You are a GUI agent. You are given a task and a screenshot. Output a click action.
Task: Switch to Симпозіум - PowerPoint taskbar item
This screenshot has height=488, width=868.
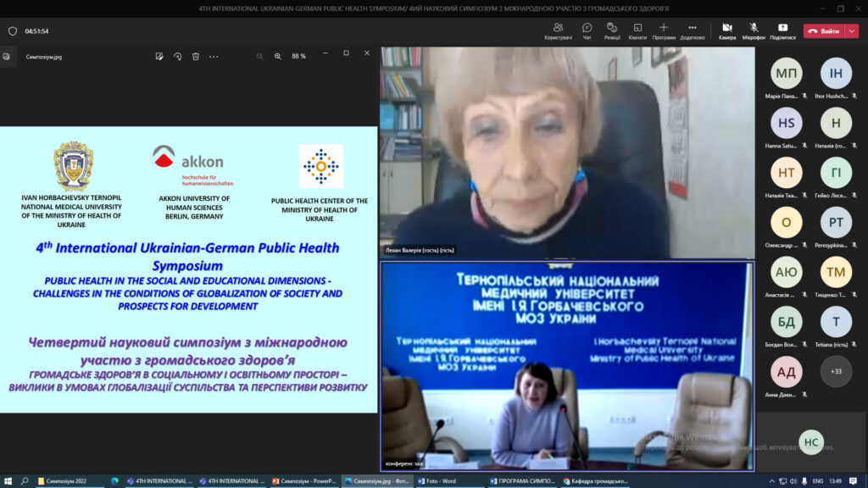(304, 480)
